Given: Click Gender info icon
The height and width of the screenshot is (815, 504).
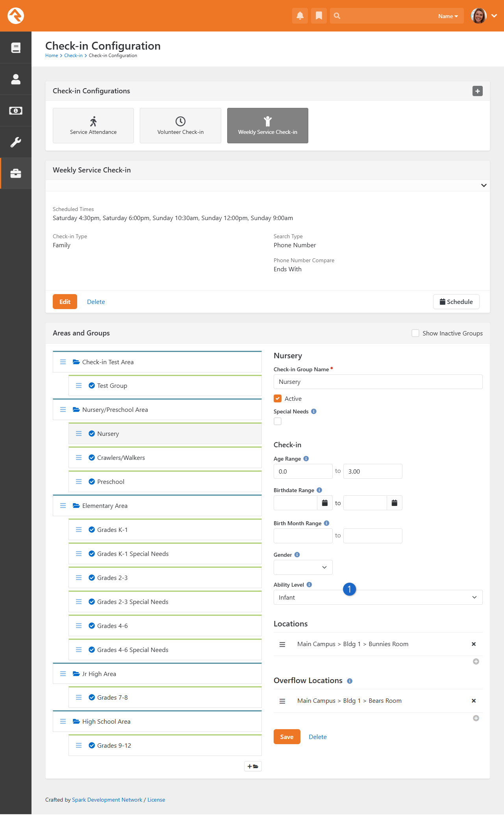Looking at the screenshot, I should (x=297, y=555).
